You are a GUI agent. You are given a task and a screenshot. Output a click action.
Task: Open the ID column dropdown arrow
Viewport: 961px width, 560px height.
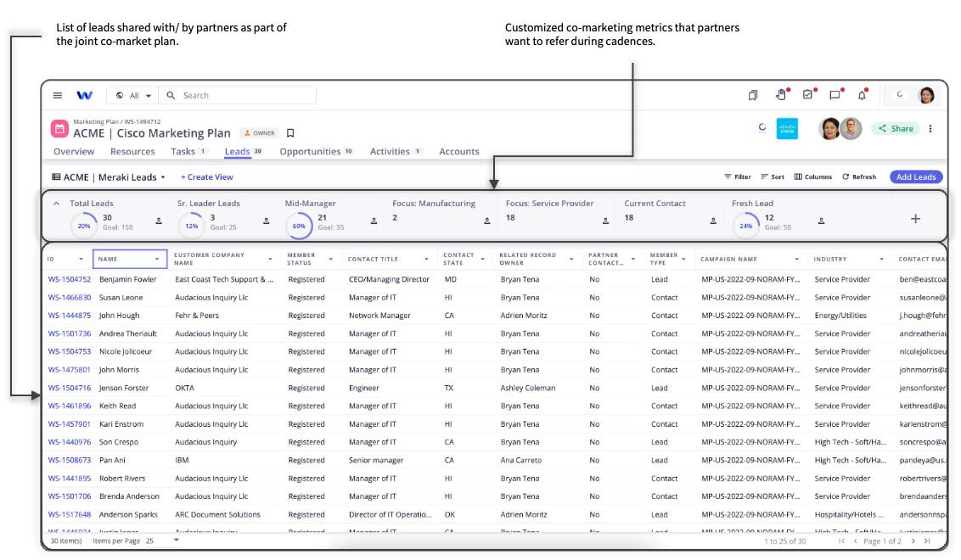pos(81,259)
